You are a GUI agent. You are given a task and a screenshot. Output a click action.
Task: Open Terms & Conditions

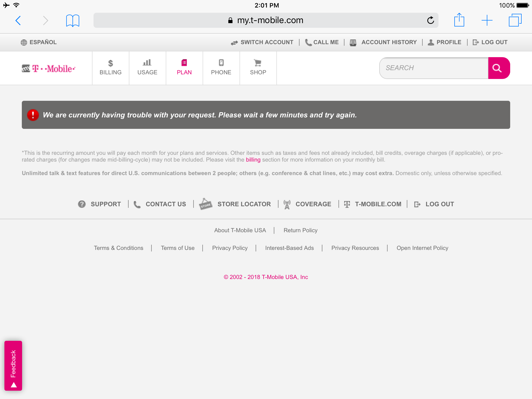(x=118, y=248)
